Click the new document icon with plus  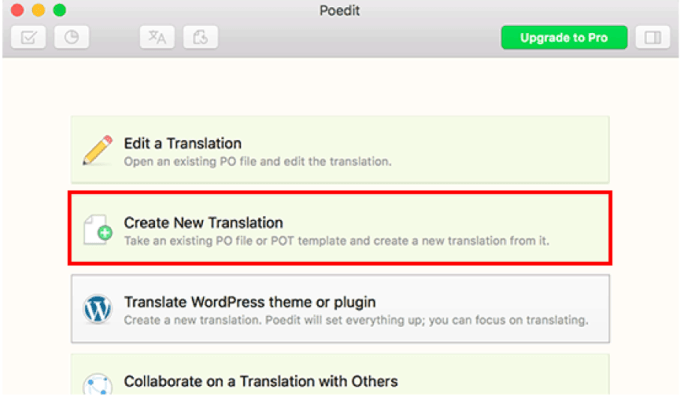(x=98, y=229)
